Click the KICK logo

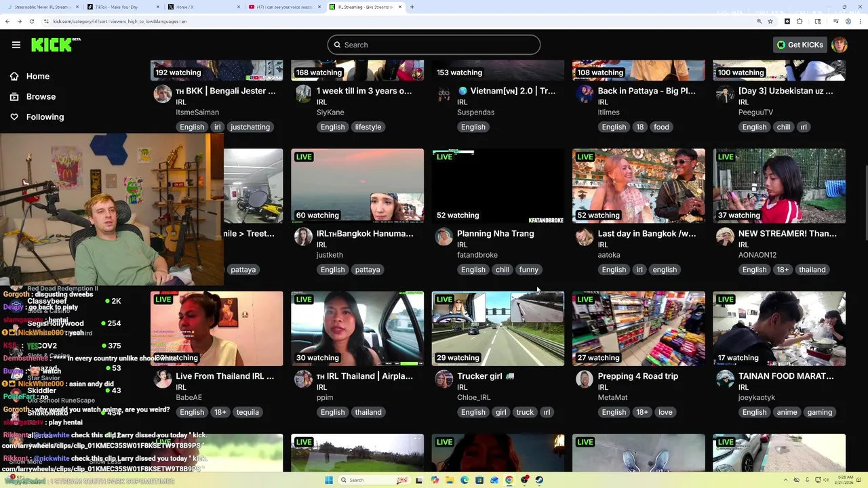point(56,45)
